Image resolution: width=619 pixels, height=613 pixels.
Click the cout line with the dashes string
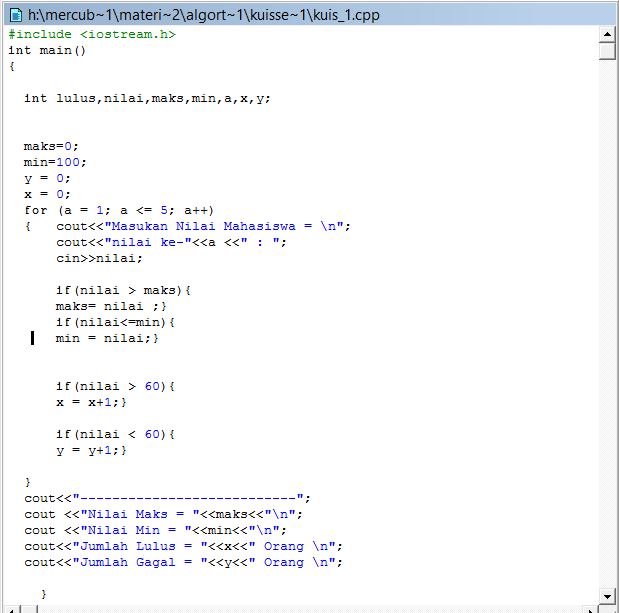tap(167, 499)
